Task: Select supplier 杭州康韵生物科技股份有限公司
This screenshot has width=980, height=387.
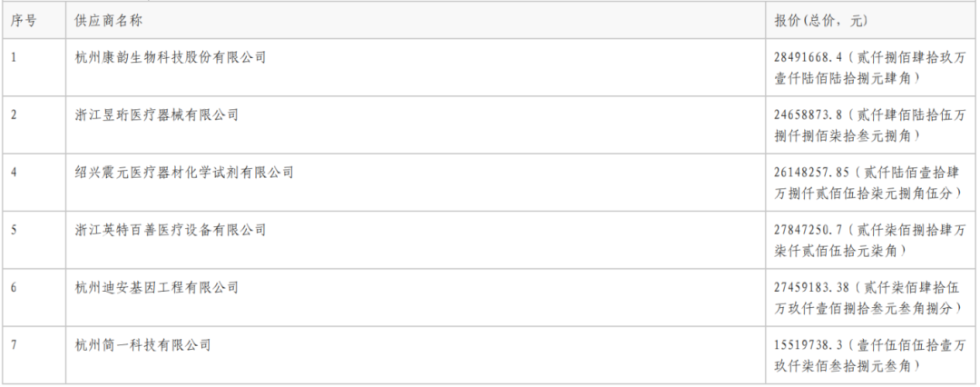Action: click(x=171, y=57)
